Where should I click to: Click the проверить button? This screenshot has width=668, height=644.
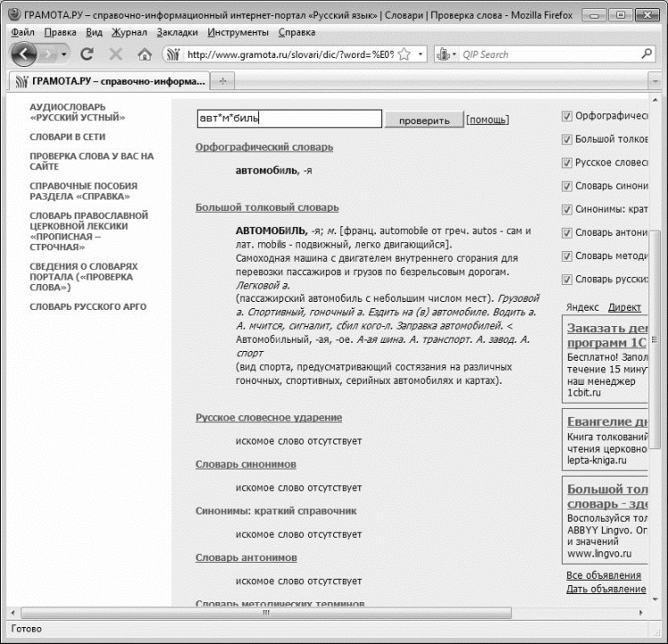coord(424,120)
